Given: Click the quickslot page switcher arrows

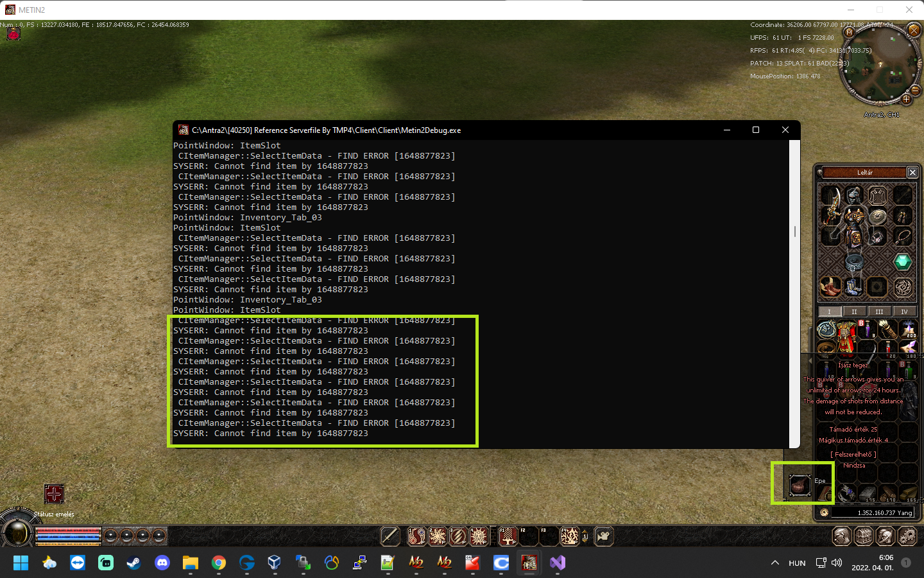Looking at the screenshot, I should (585, 536).
